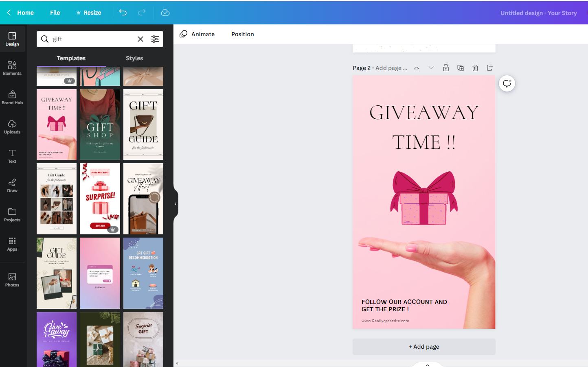Select the Giveaway Alert phone template

pos(143,199)
